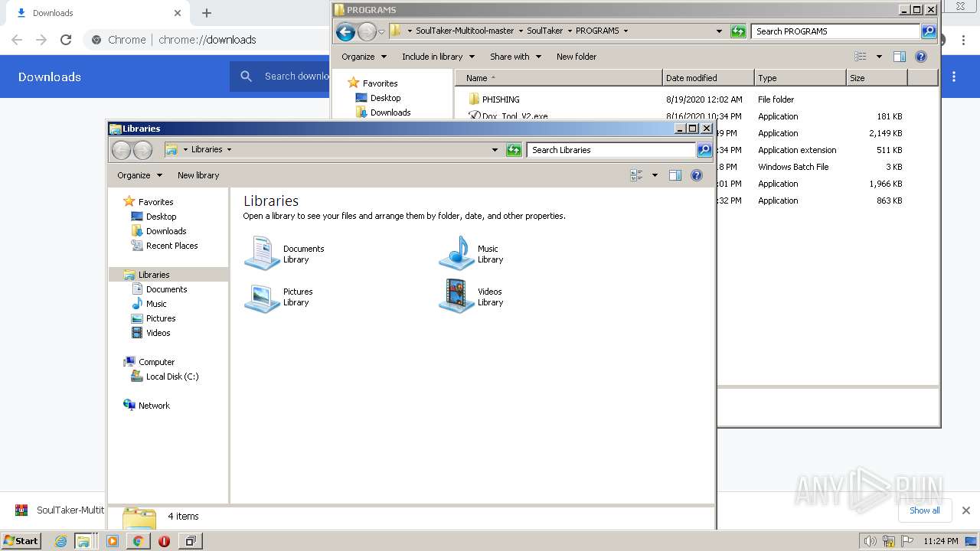Viewport: 980px width, 551px height.
Task: Click the Windows Media Player taskbar icon
Action: (x=113, y=541)
